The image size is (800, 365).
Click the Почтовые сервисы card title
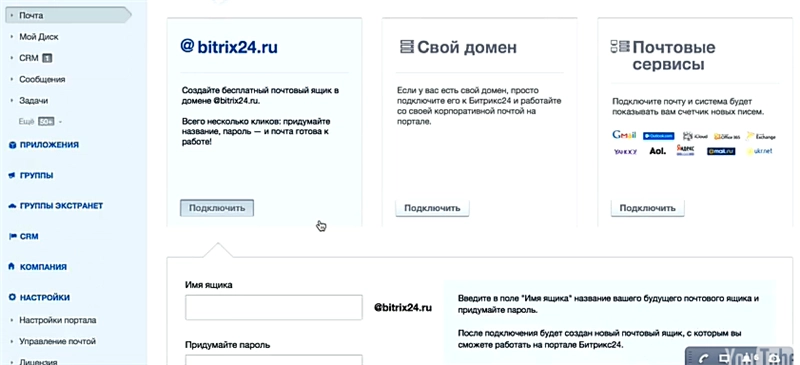(673, 56)
